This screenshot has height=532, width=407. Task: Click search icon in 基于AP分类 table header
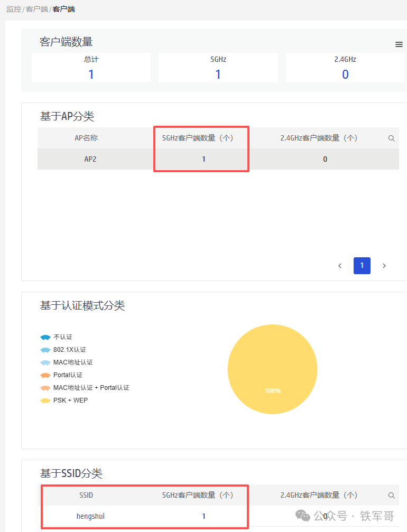391,138
